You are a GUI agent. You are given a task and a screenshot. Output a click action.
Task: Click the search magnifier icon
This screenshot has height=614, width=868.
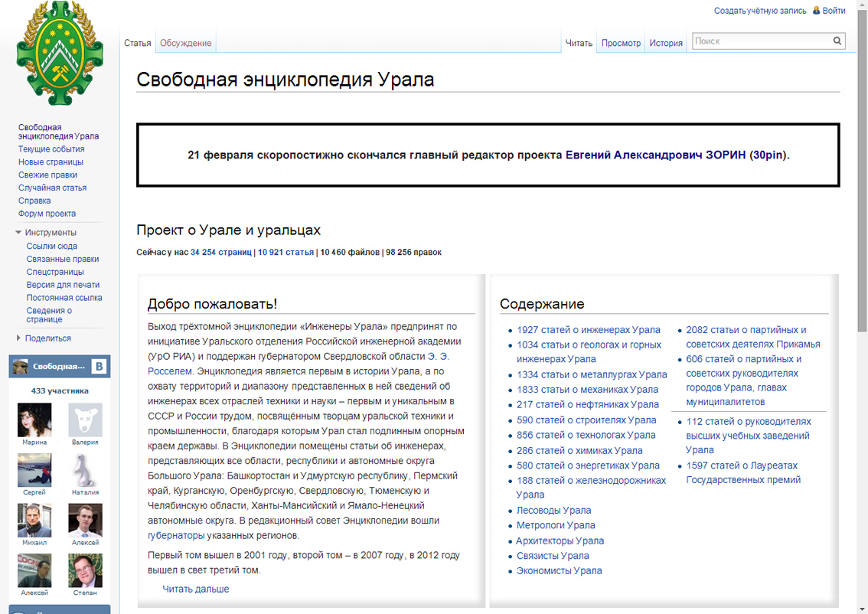(837, 41)
